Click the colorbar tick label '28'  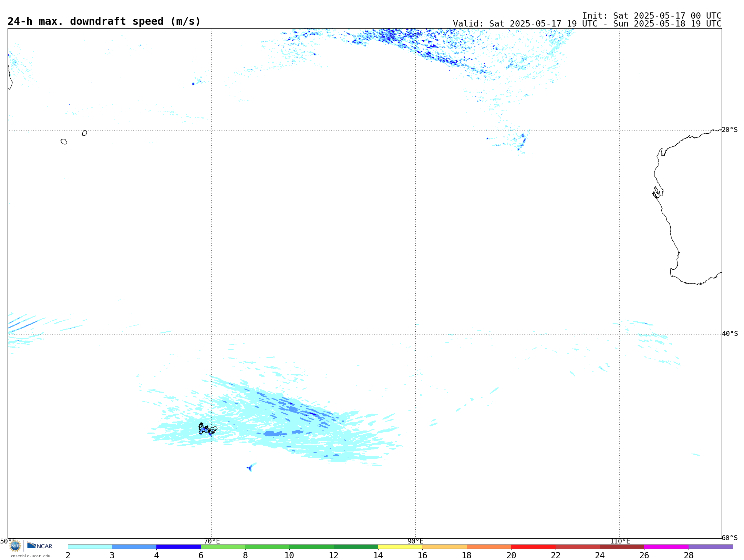pos(689,556)
